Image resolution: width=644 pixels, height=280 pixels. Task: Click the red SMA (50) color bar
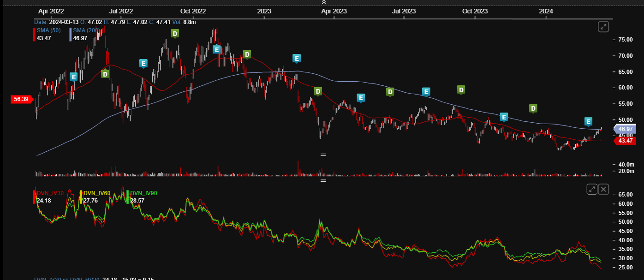[34, 34]
